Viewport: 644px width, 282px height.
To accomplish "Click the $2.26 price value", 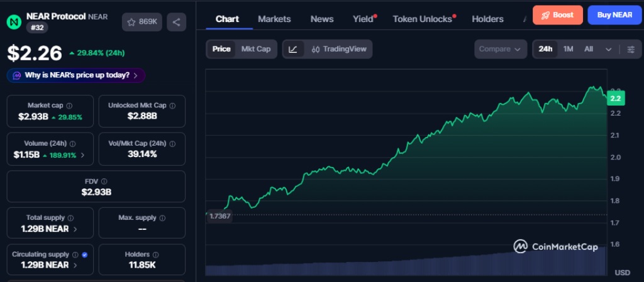I will coord(35,53).
